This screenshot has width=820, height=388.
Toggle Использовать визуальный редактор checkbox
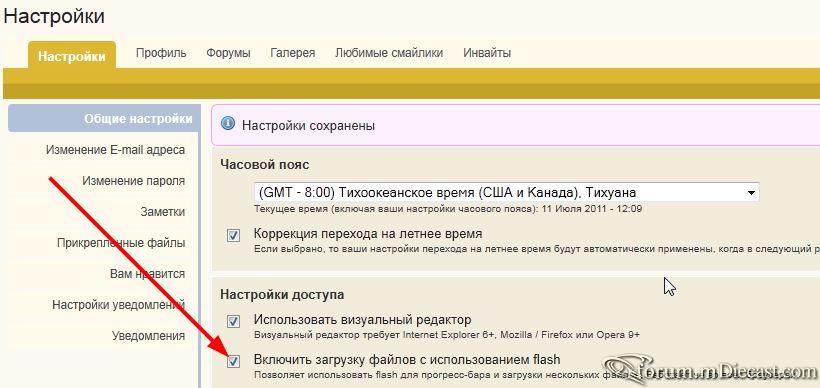[x=233, y=321]
